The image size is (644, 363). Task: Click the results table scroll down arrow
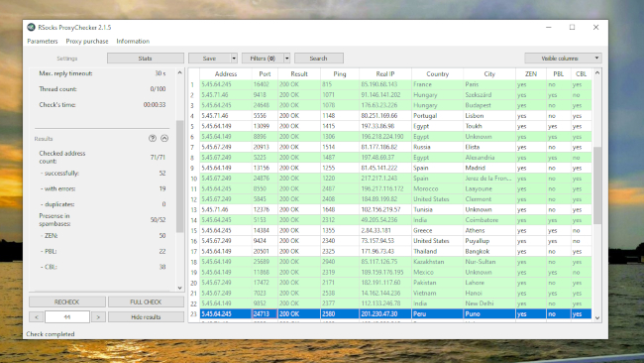597,317
